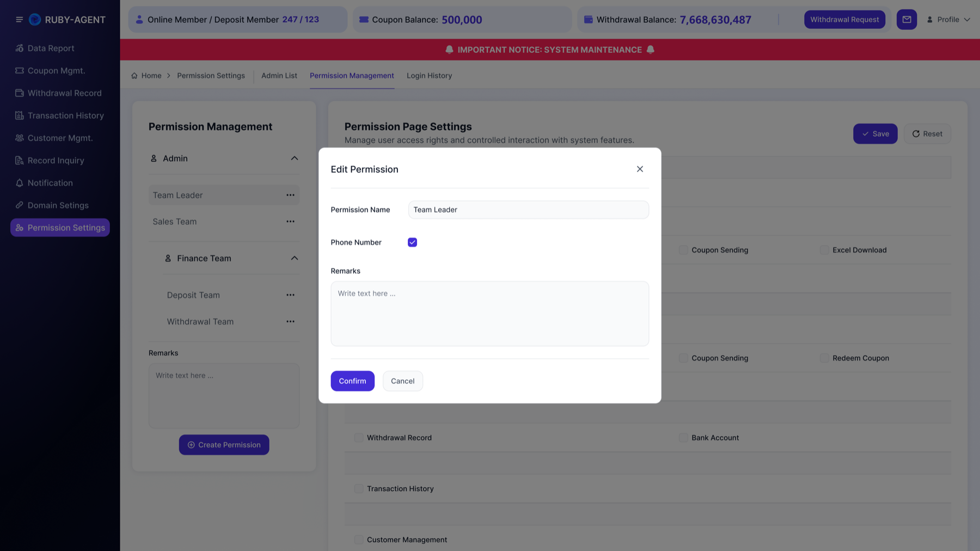Go to Withdrawal Record in sidebar
This screenshot has height=551, width=980.
[60, 93]
